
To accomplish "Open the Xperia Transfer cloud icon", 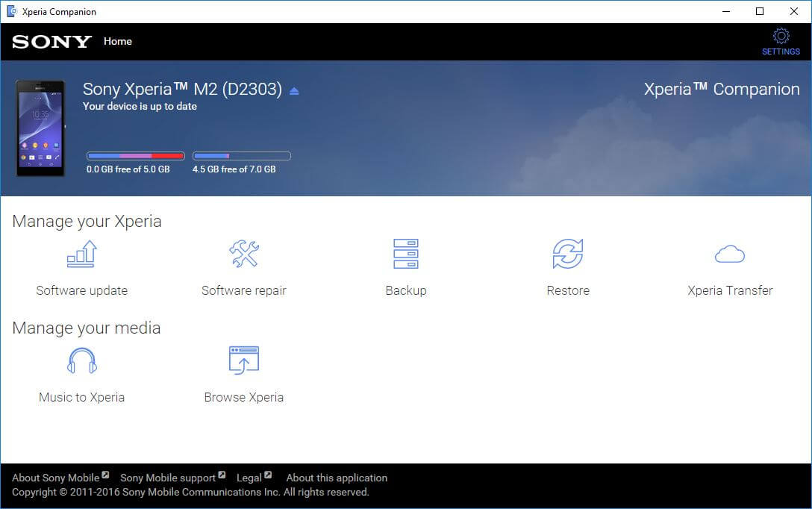I will (x=730, y=254).
